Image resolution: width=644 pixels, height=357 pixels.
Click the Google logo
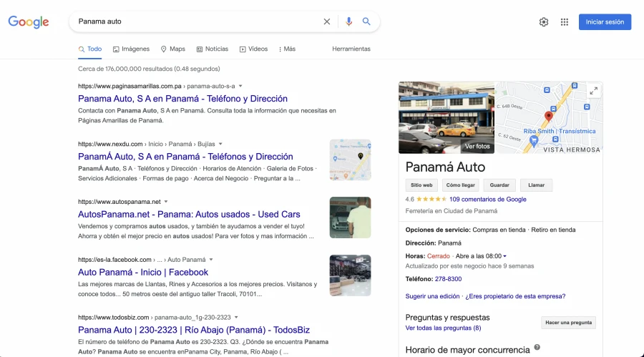[29, 21]
